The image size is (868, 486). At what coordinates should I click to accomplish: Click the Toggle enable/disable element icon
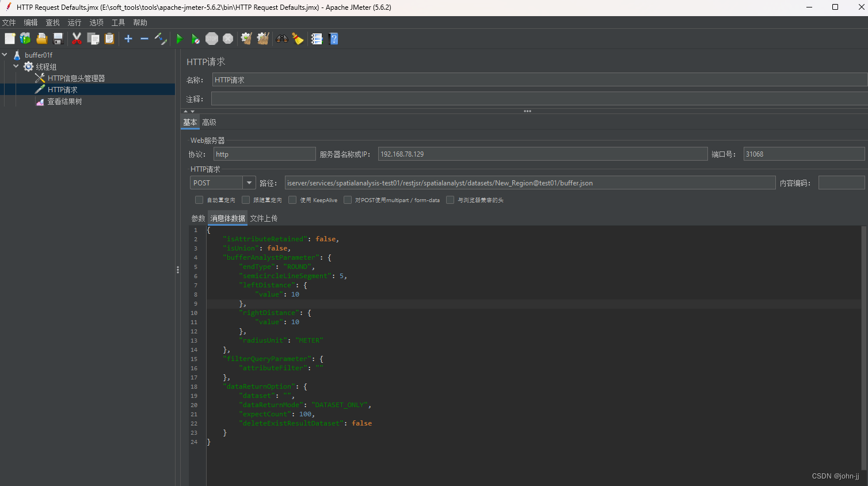tap(161, 39)
